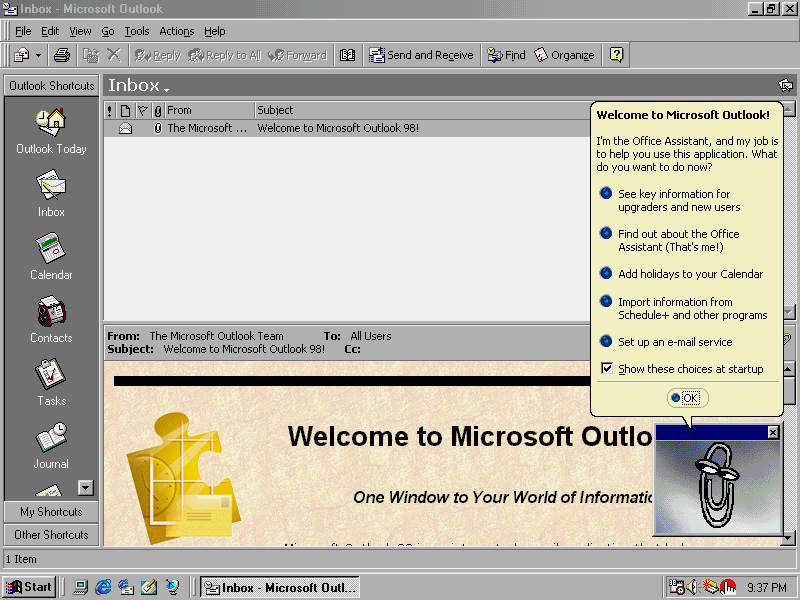
Task: Click the Print toolbar icon
Action: (x=62, y=55)
